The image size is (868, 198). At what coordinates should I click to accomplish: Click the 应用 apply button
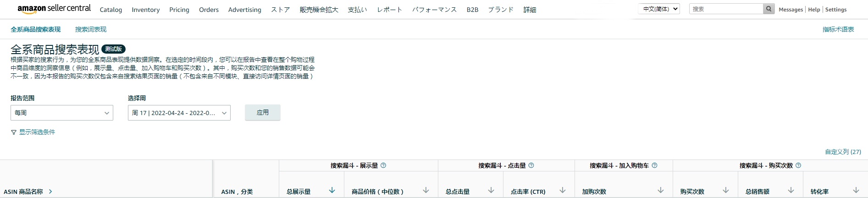point(263,112)
